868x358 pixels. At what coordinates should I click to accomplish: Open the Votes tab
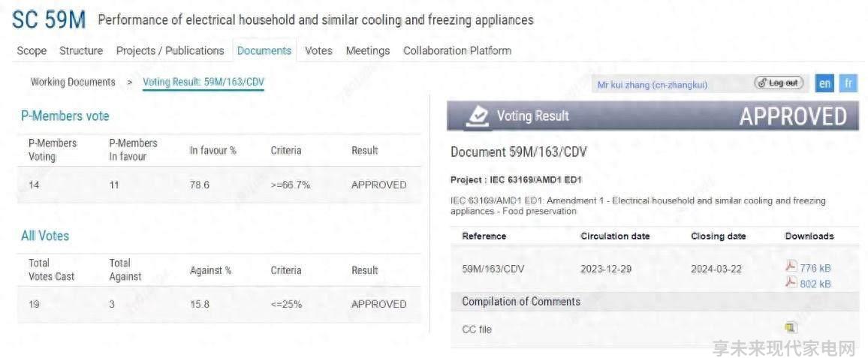click(x=319, y=51)
